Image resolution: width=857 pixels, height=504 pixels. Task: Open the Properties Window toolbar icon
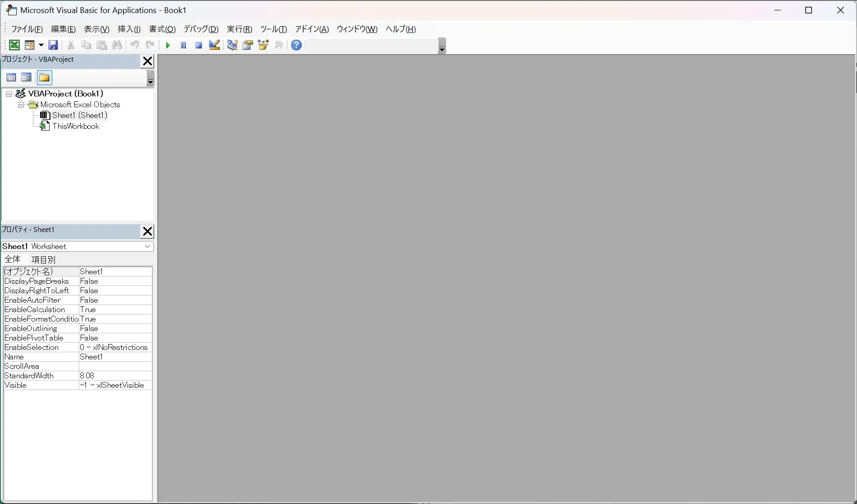247,45
